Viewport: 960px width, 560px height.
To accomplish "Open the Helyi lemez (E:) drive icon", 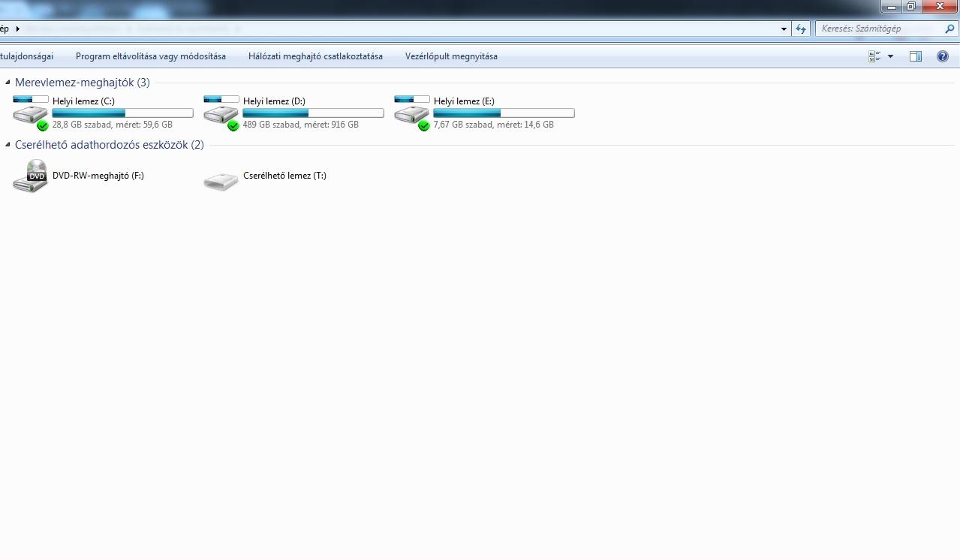I will [412, 113].
